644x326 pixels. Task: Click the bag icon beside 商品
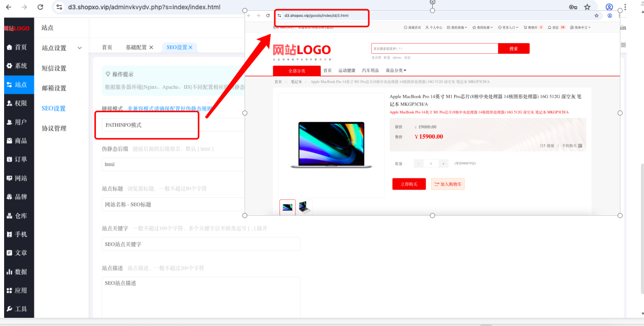pyautogui.click(x=9, y=140)
